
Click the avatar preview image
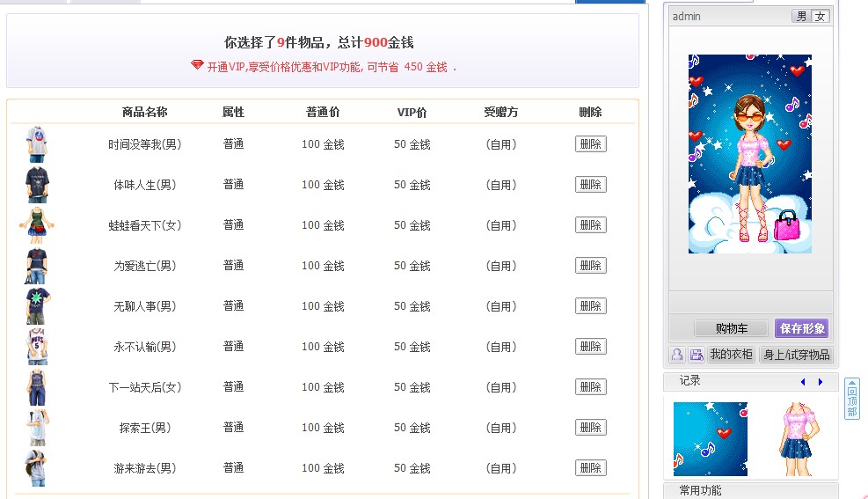[750, 154]
